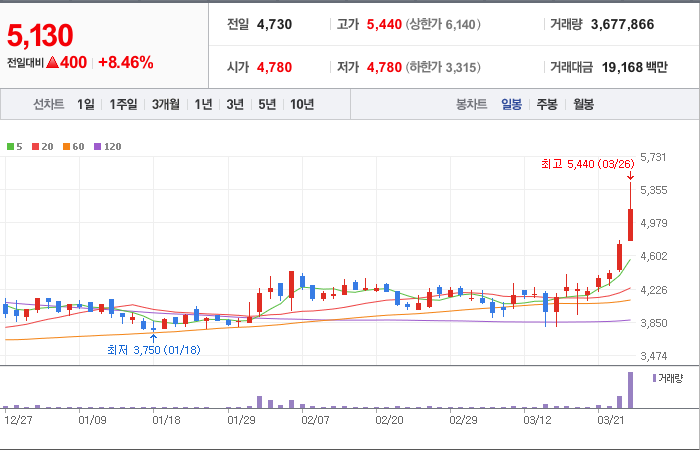Click the 03/12 date axis label
This screenshot has height=450, width=700.
pos(537,421)
